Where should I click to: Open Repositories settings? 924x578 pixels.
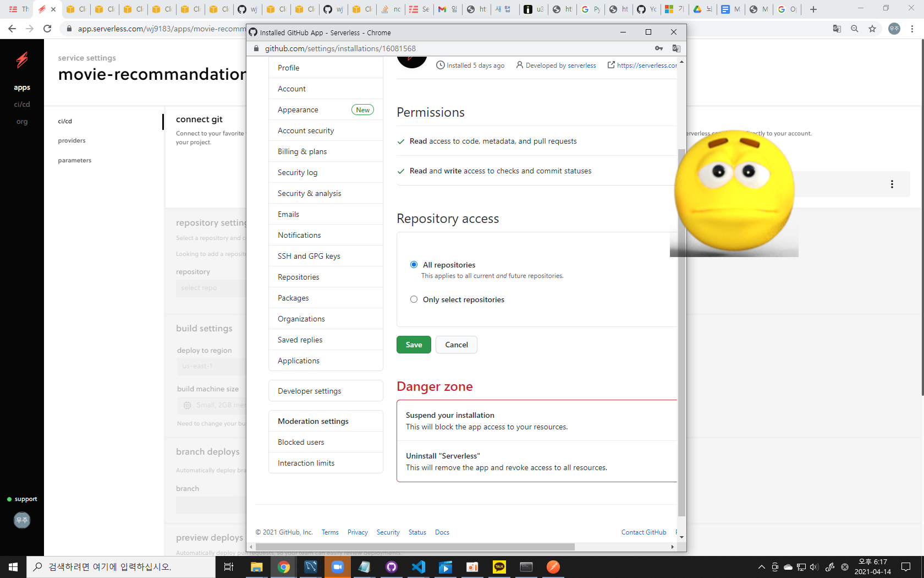point(326,277)
